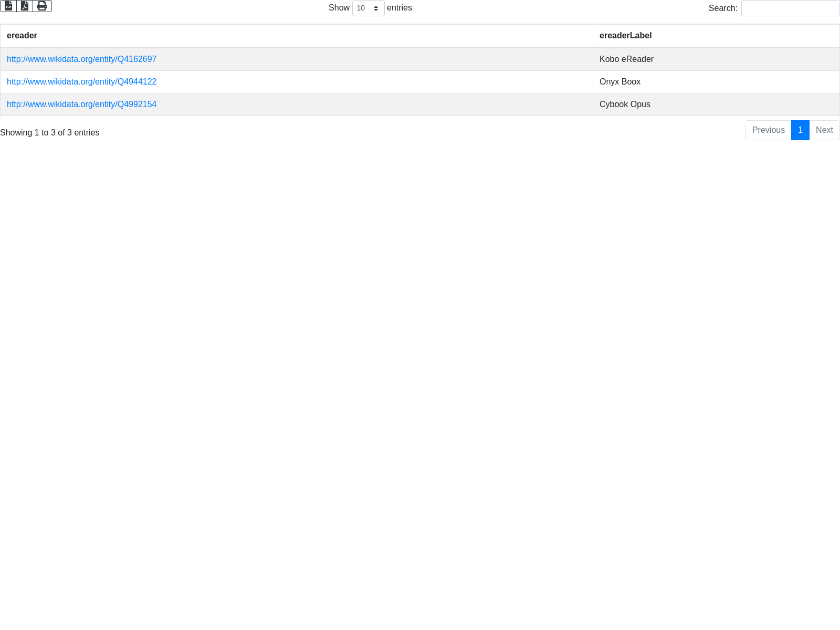Open Wikidata link Q4944122
The image size is (840, 630).
[81, 82]
